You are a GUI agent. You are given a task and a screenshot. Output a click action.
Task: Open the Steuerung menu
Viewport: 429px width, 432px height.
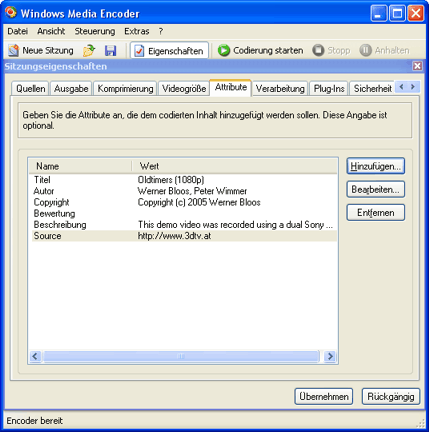pos(95,31)
